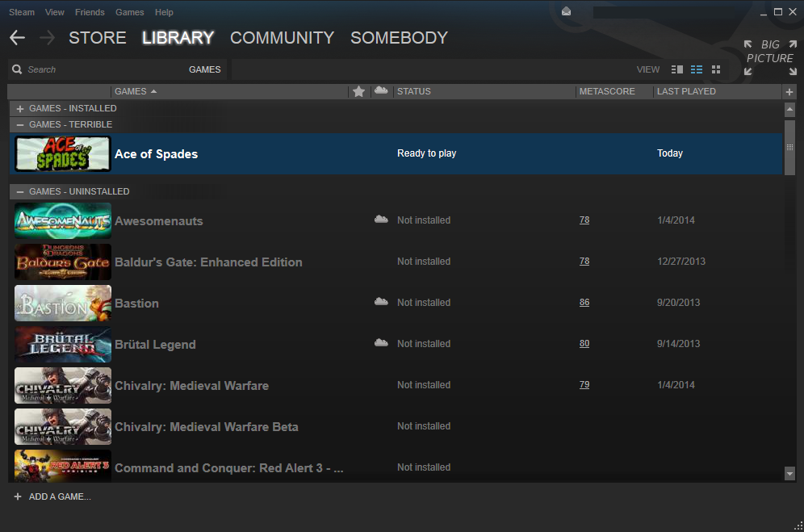Click Bastion last played date 9/20/2013
Image resolution: width=804 pixels, height=532 pixels.
coord(678,302)
